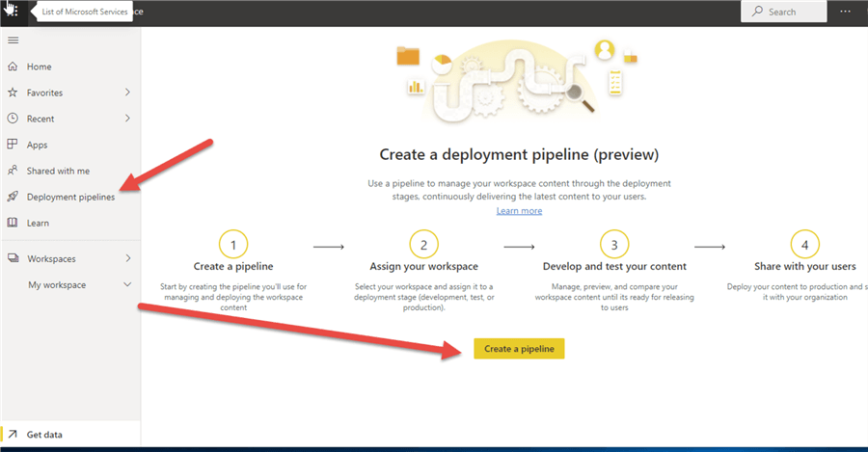This screenshot has width=868, height=452.
Task: Click the Favorites star icon
Action: coord(13,93)
